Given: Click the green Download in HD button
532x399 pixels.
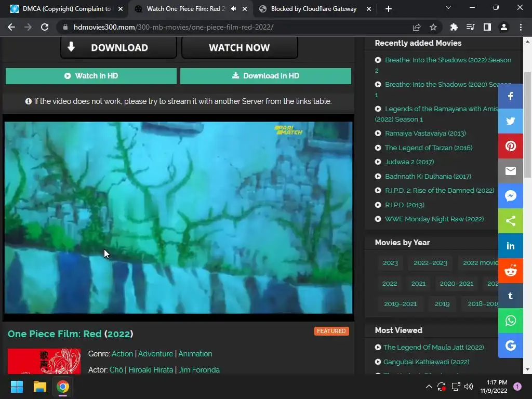Looking at the screenshot, I should [x=265, y=76].
